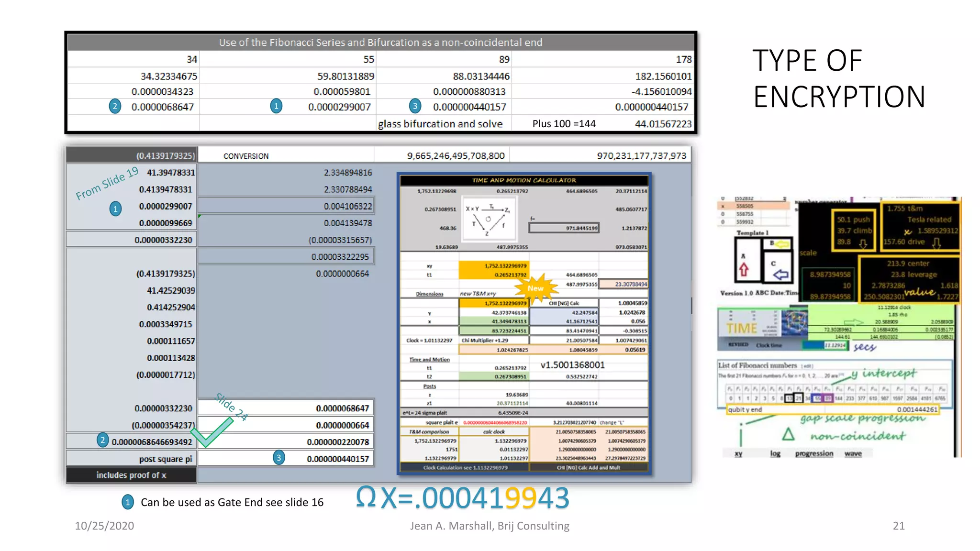This screenshot has width=980, height=551.
Task: Click circle badge 1 beside Gate End note
Action: 127,502
